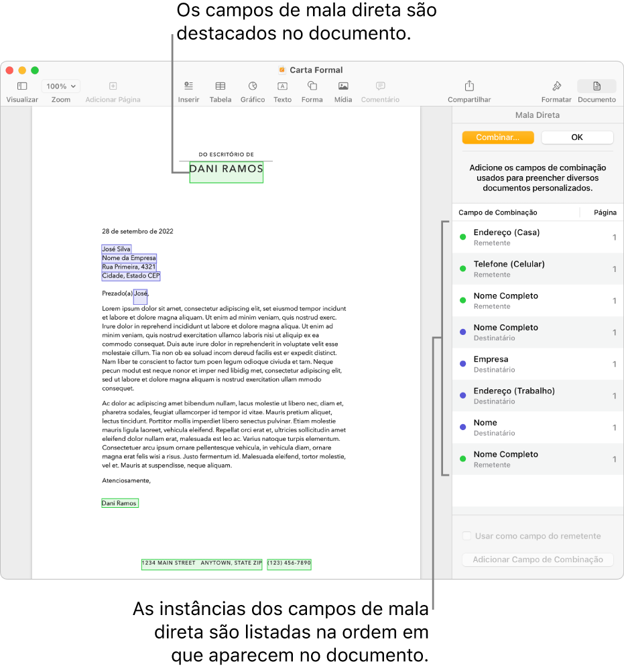The width and height of the screenshot is (624, 672).
Task: Open the Visualizar sidebar view icon
Action: (22, 86)
